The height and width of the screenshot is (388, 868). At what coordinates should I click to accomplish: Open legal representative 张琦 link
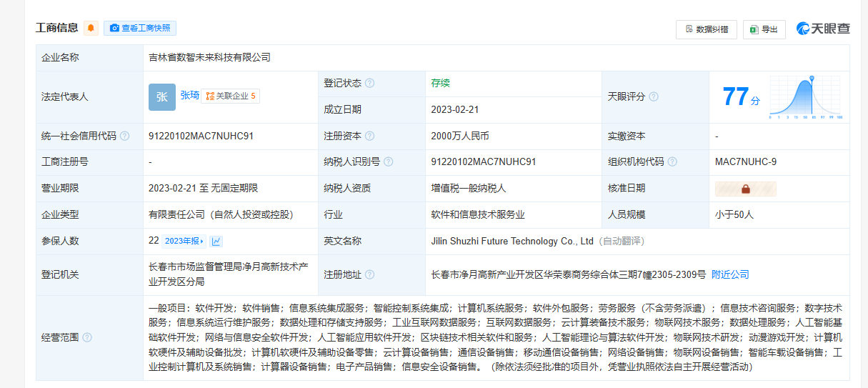pyautogui.click(x=190, y=95)
